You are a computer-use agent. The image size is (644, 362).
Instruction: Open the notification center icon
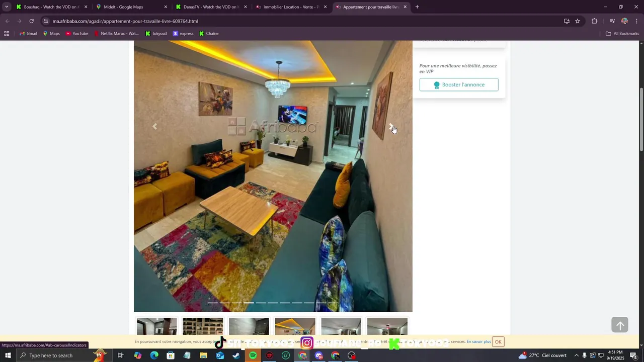pos(633,355)
